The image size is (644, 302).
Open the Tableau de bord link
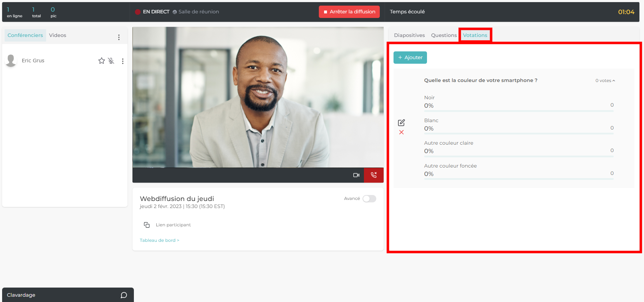click(x=159, y=240)
